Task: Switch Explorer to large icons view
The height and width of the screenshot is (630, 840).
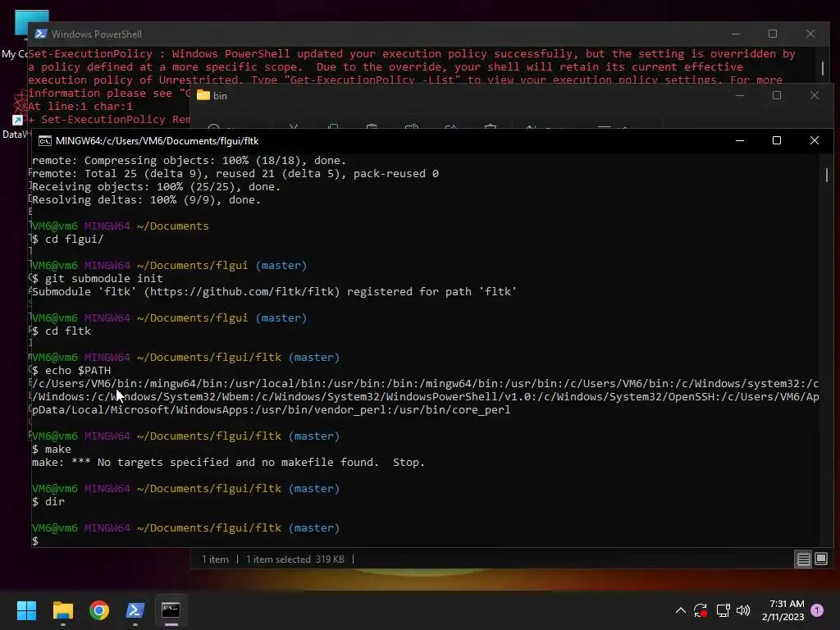Action: click(820, 559)
